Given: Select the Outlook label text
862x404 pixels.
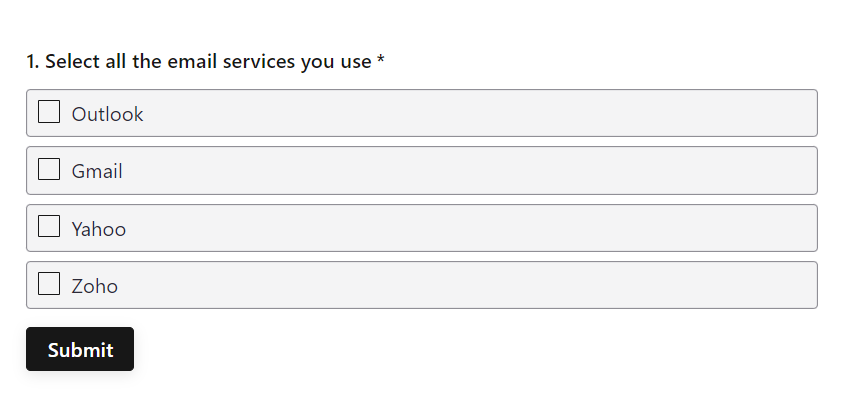Looking at the screenshot, I should pyautogui.click(x=107, y=114).
